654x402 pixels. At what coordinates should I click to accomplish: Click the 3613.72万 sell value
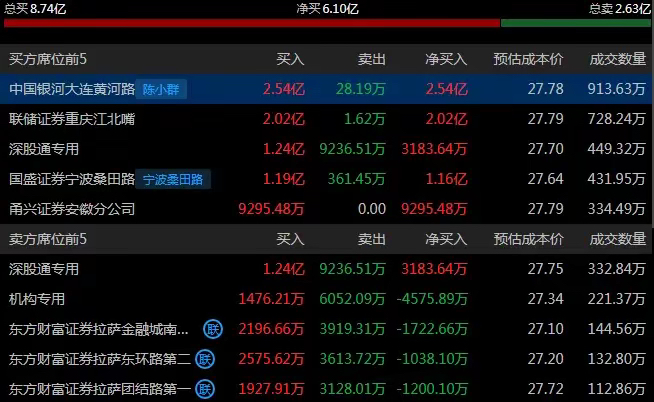point(352,359)
